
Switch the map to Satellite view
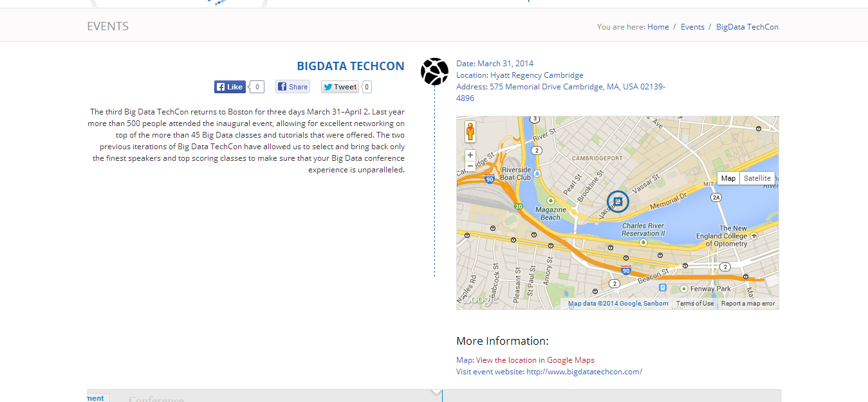pyautogui.click(x=757, y=178)
